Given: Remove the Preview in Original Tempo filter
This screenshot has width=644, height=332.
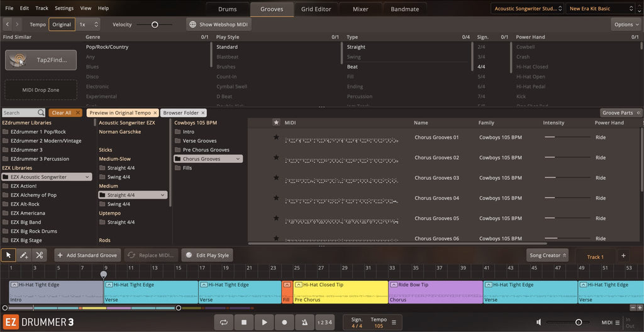Looking at the screenshot, I should coord(155,113).
